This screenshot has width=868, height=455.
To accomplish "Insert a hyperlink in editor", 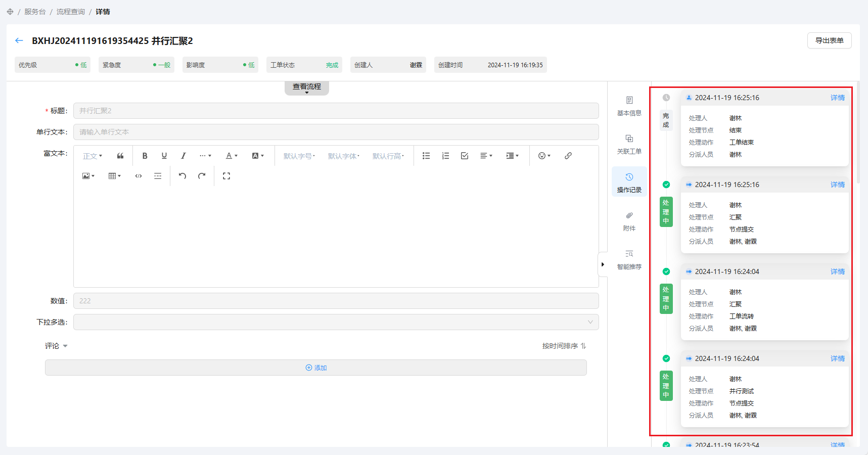I will [568, 156].
